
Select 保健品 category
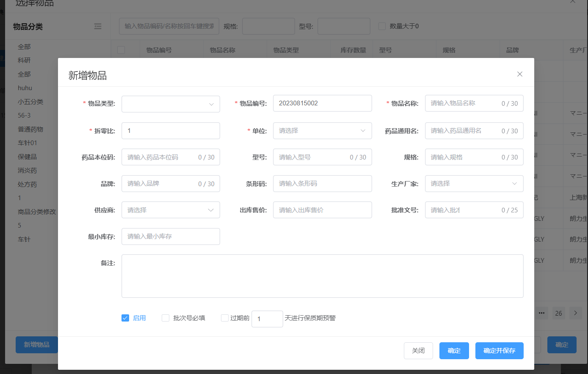click(x=27, y=157)
